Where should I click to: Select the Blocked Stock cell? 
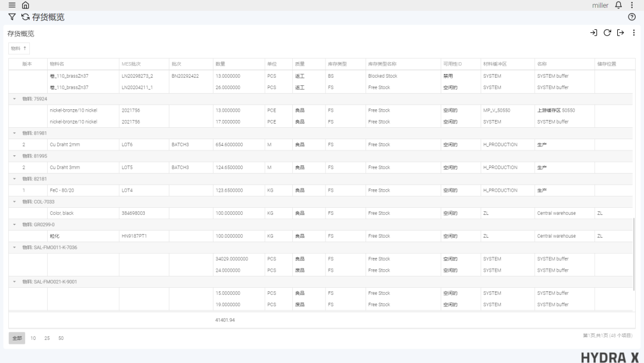[403, 76]
